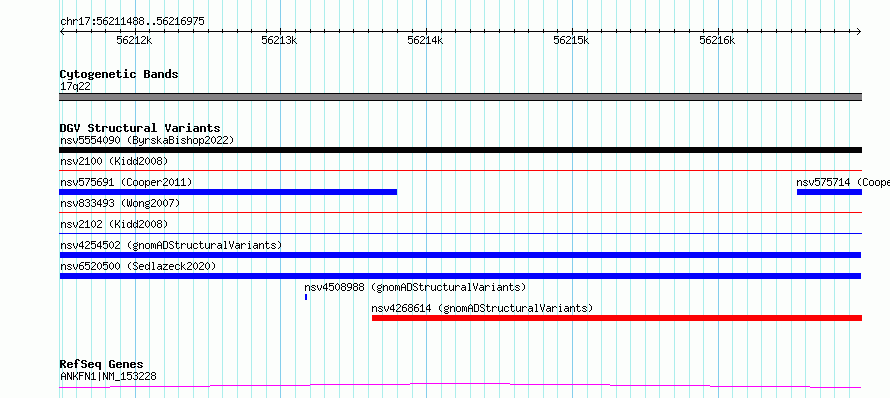This screenshot has width=890, height=398.
Task: Select the Cytogenetic Bands track title
Action: point(119,74)
